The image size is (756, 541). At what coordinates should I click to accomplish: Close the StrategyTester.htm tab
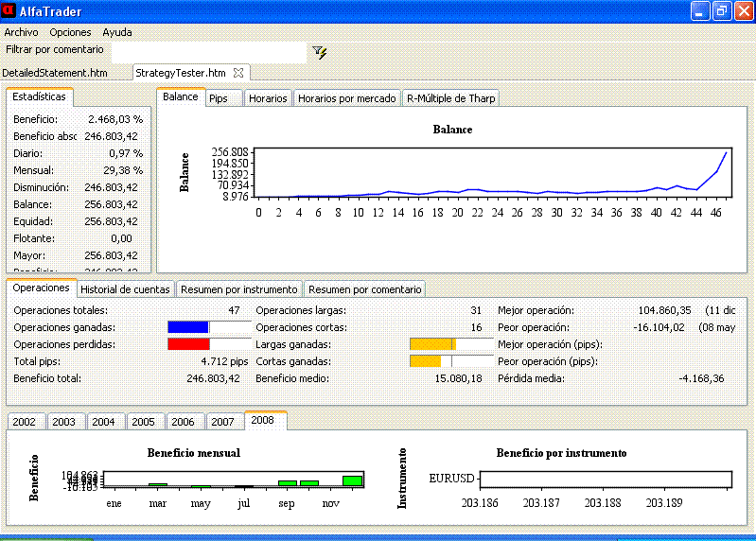pos(238,72)
